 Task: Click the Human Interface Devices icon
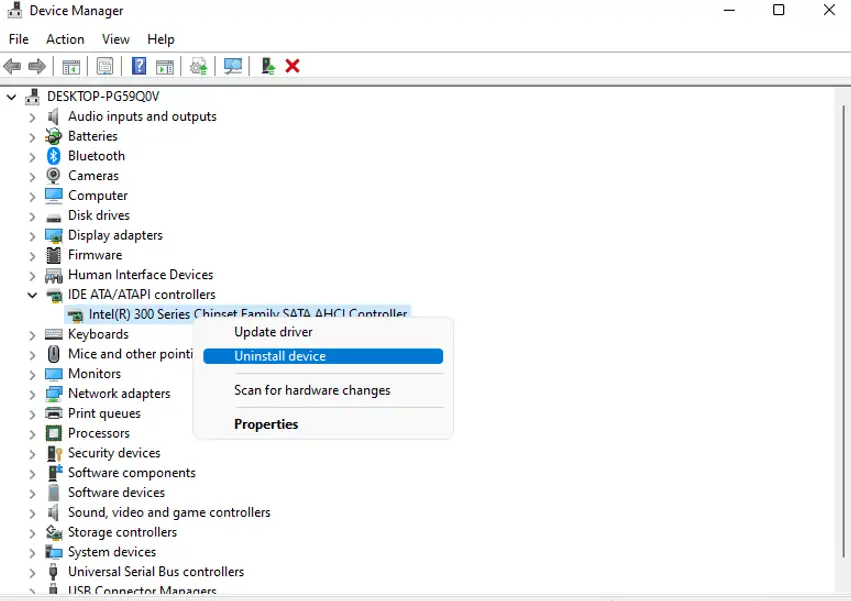point(53,275)
